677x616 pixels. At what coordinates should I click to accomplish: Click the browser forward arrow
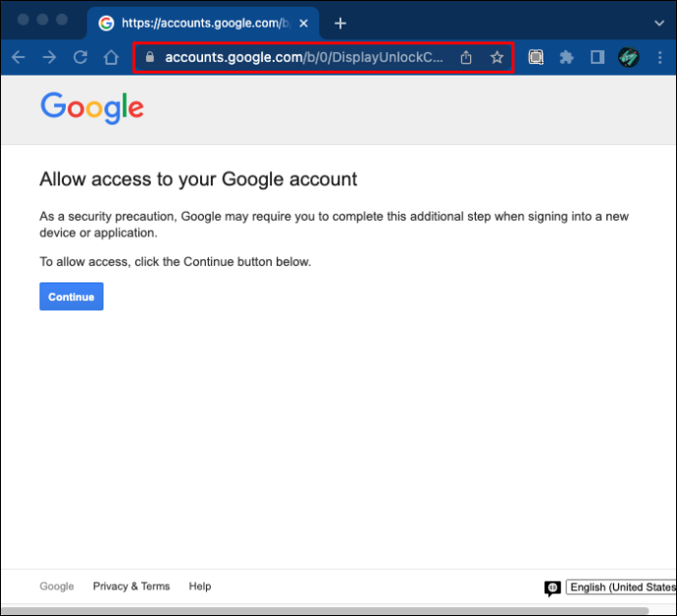point(49,57)
